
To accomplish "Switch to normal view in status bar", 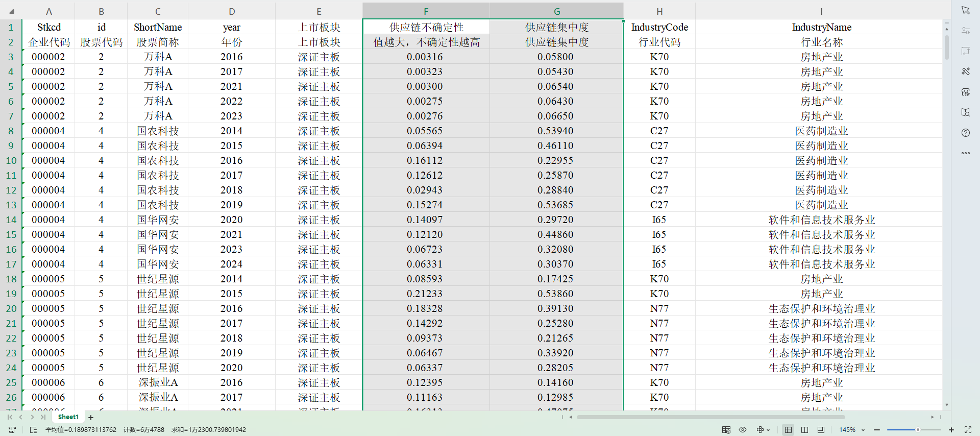I will tap(788, 430).
